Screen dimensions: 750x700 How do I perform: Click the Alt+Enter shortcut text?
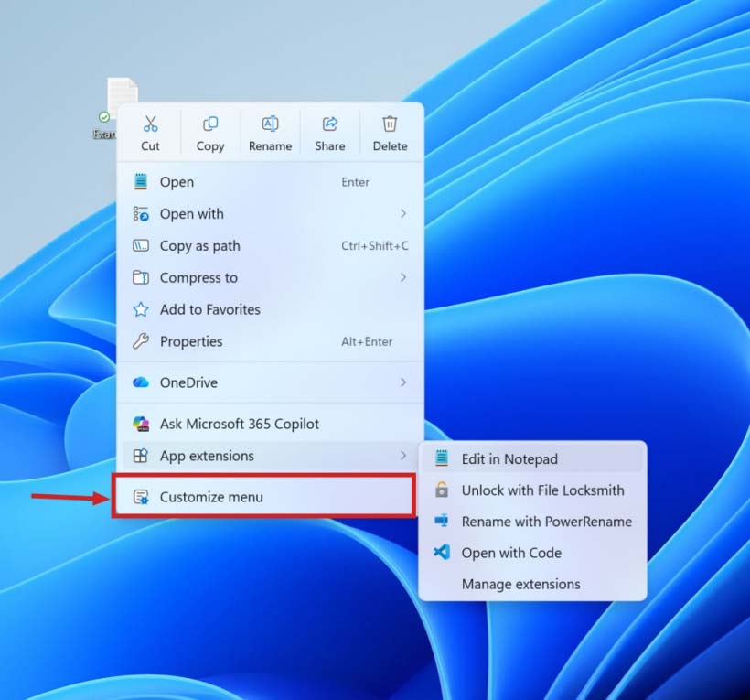pyautogui.click(x=367, y=341)
